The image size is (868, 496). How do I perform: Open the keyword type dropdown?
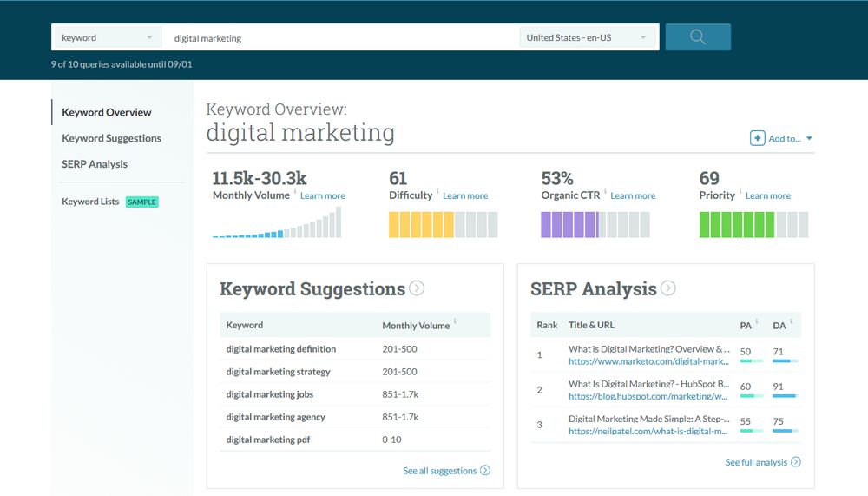[x=108, y=37]
